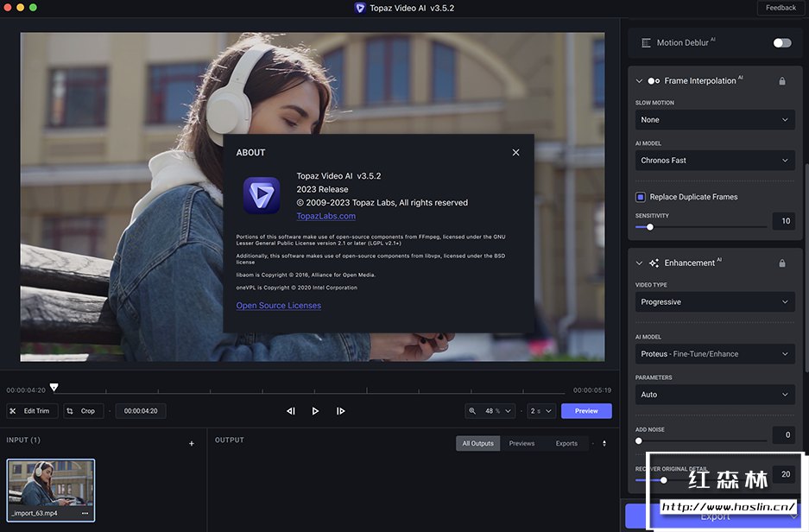Click the Sensitivity slider handle
The width and height of the screenshot is (809, 532).
point(650,227)
